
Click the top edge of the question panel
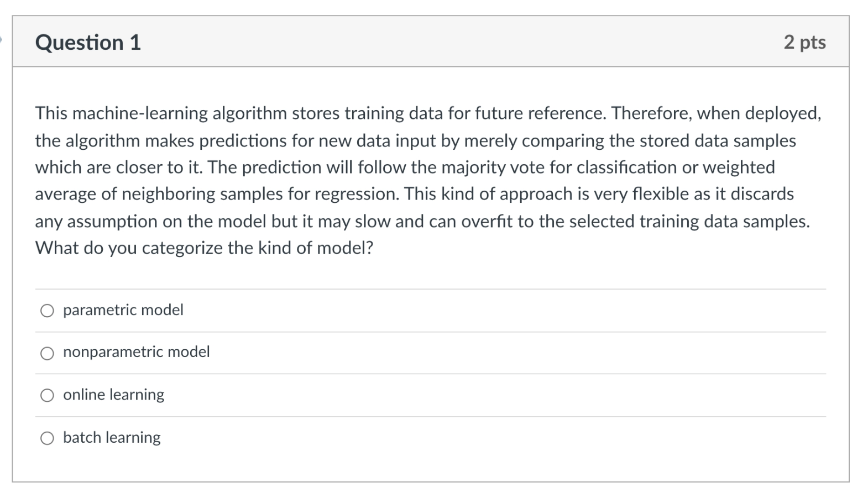tap(431, 17)
